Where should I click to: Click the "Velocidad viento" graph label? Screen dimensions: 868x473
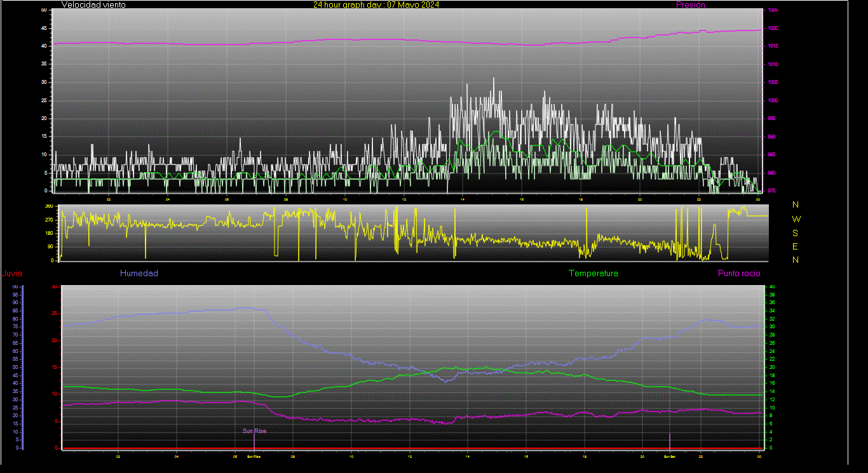pos(93,4)
